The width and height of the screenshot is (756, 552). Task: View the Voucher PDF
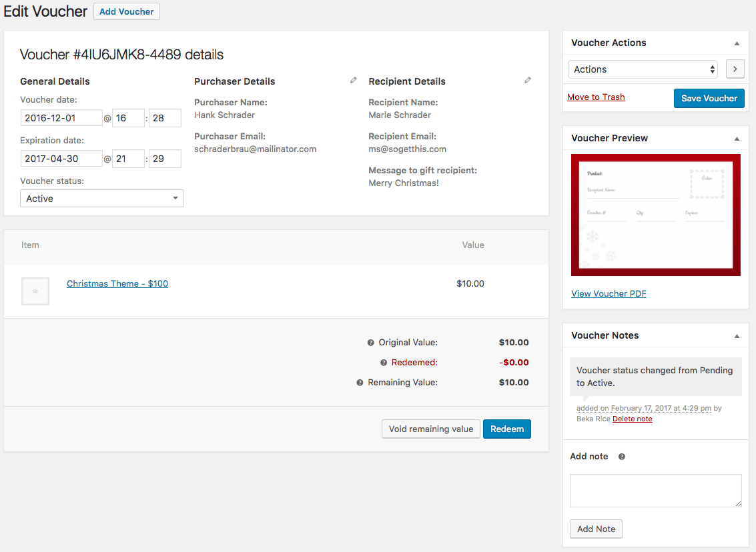coord(609,293)
